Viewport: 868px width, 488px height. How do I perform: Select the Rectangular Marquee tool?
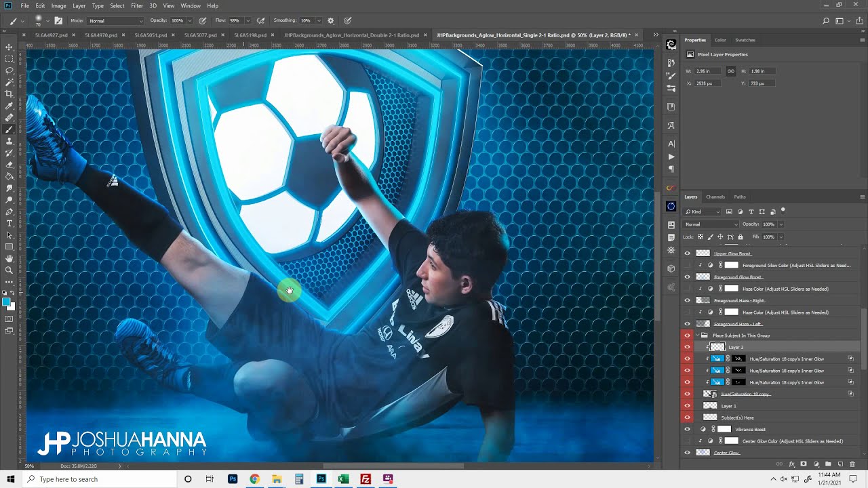[x=9, y=59]
